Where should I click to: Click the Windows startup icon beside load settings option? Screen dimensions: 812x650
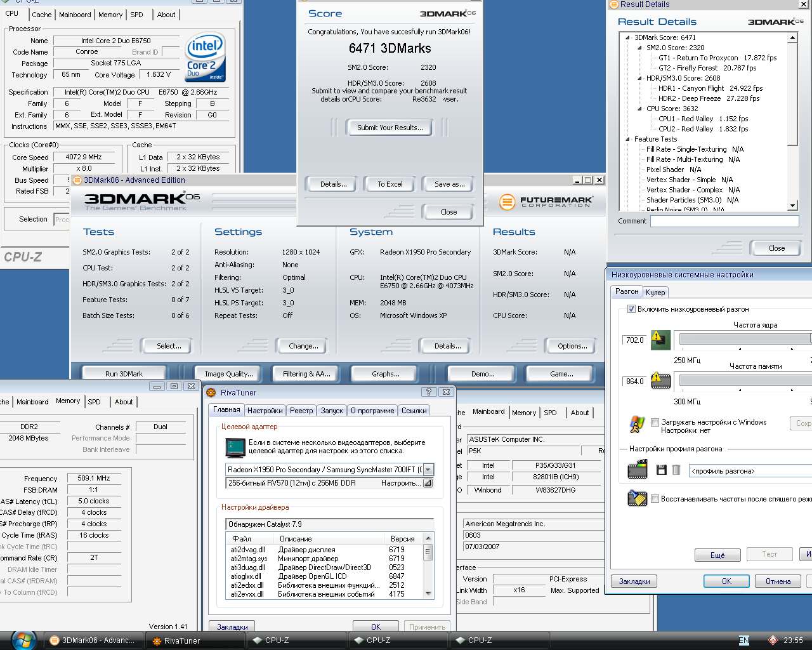[x=638, y=425]
